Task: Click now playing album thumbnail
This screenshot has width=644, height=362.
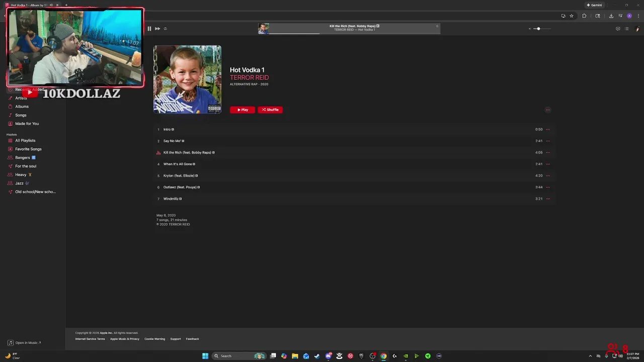Action: click(x=264, y=29)
